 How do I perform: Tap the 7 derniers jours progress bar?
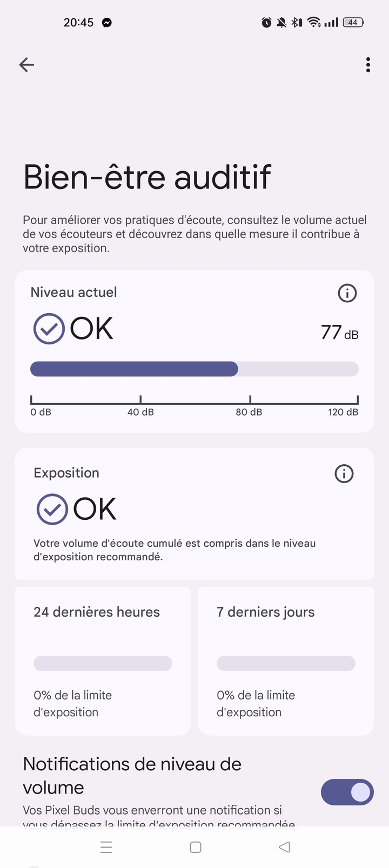tap(286, 663)
